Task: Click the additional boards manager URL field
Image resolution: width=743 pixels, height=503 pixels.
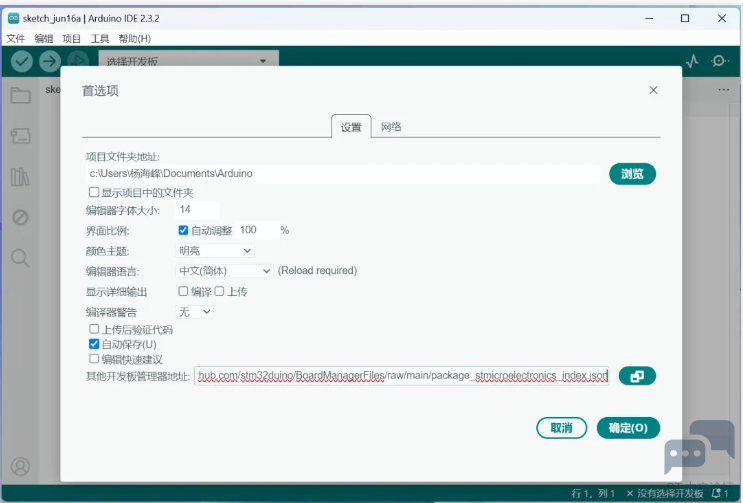Action: pyautogui.click(x=402, y=376)
